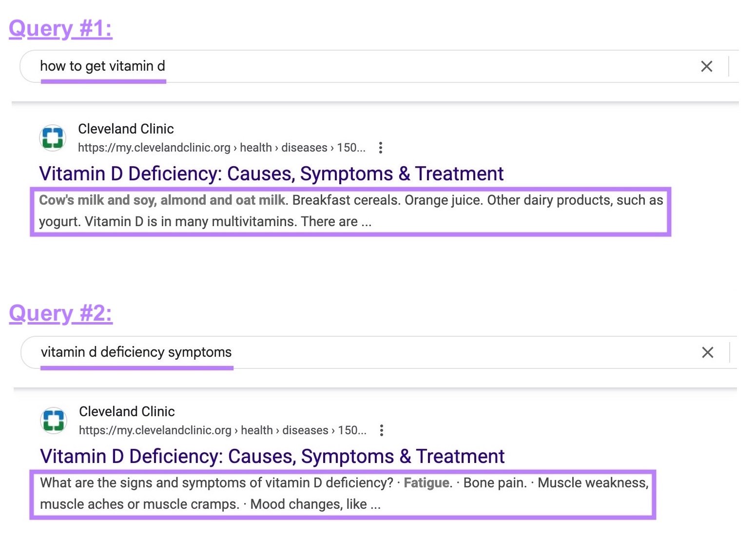756x539 pixels.
Task: Click inside the 'how to get vitamin d' search field
Action: tap(104, 66)
